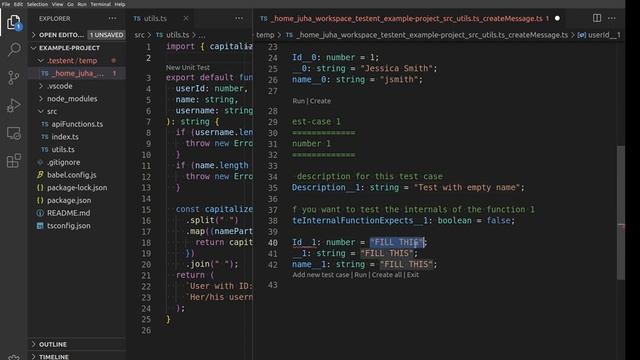Open Remote Explorer view in activity bar
640x360 pixels.
tap(14, 133)
